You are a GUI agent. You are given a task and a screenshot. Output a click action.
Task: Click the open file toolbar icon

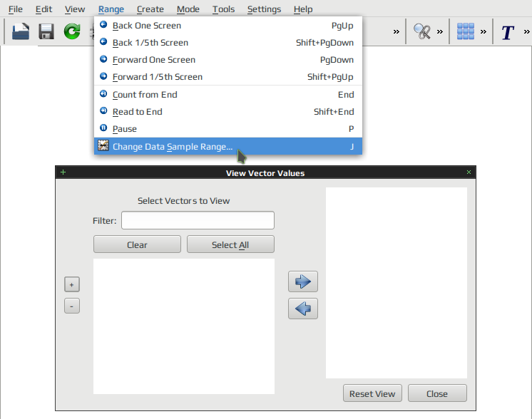21,31
